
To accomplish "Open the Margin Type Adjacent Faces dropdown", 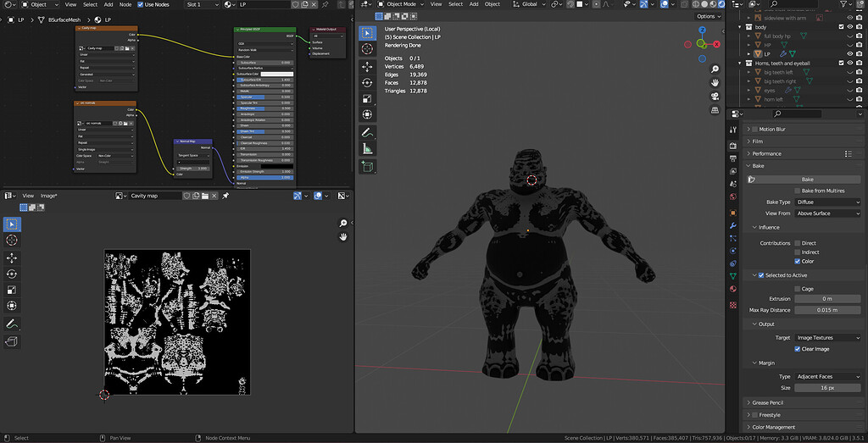I will click(x=827, y=376).
